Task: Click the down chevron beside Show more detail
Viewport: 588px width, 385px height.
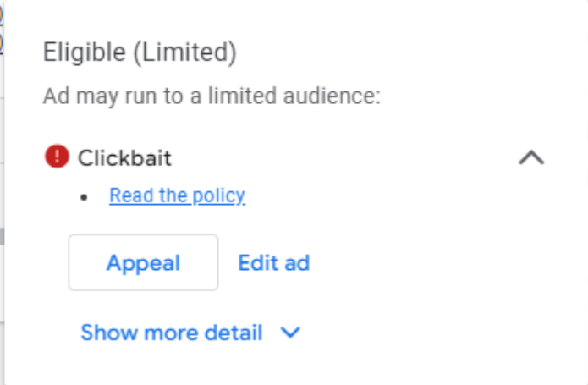Action: (x=290, y=333)
